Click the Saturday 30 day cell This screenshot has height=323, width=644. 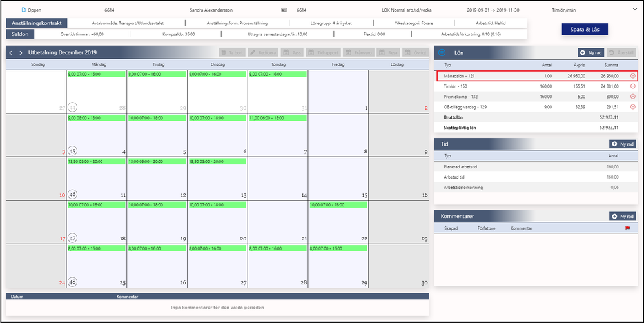(x=399, y=266)
